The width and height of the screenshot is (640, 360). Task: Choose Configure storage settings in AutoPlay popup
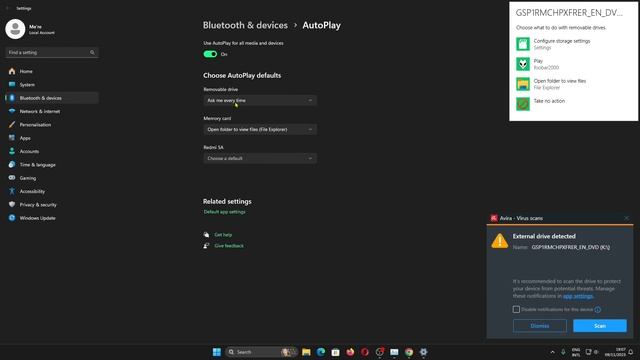click(573, 44)
